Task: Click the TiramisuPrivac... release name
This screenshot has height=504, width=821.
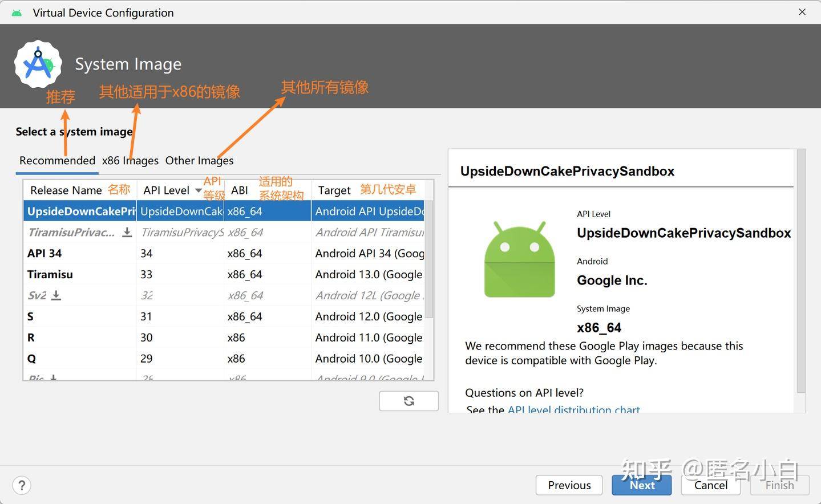Action: click(x=71, y=232)
